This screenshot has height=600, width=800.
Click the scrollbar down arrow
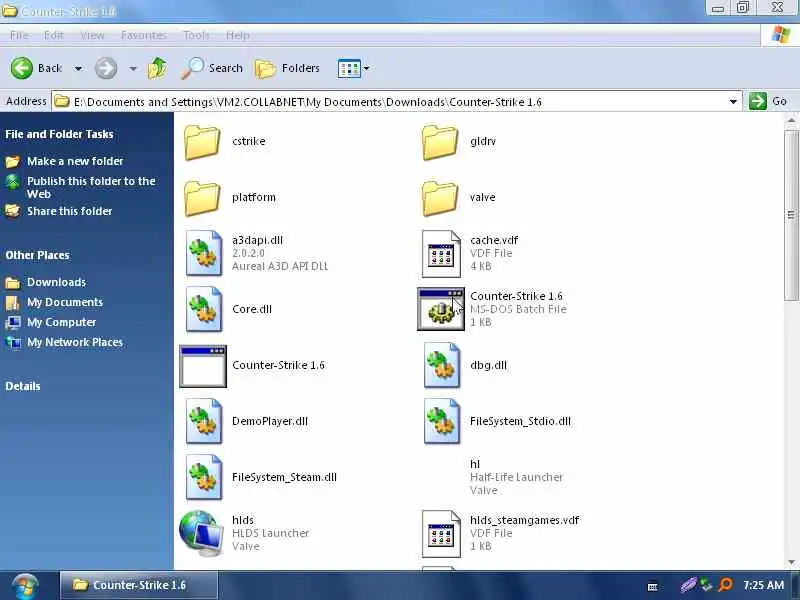coord(791,562)
